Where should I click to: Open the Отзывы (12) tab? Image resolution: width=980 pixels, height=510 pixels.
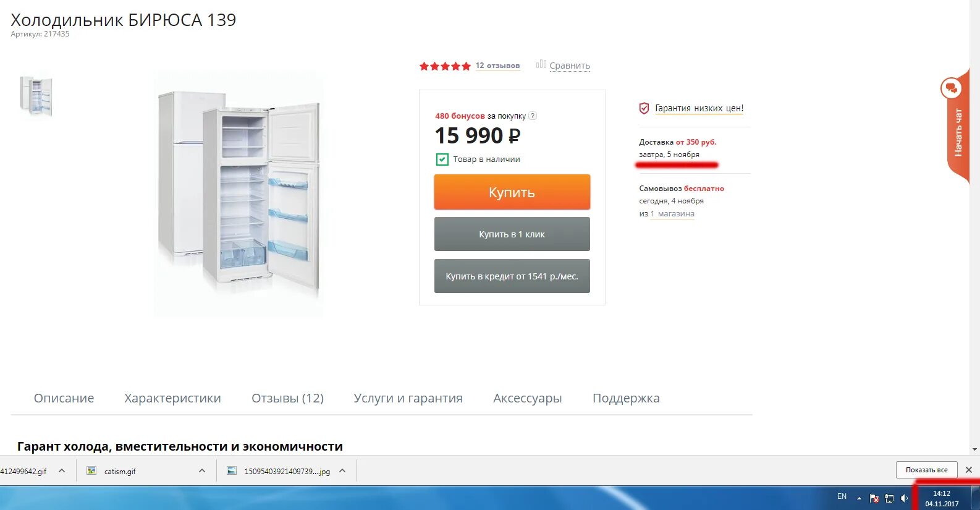[287, 398]
